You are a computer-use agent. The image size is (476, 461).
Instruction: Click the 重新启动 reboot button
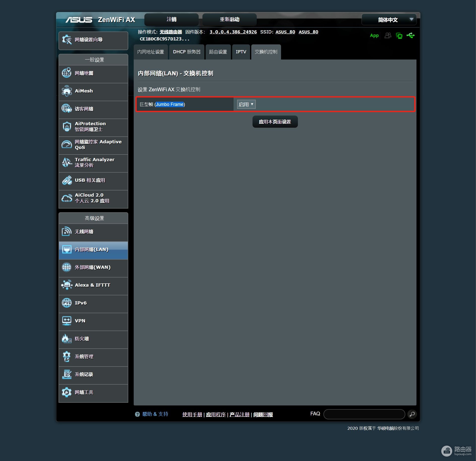[x=229, y=19]
